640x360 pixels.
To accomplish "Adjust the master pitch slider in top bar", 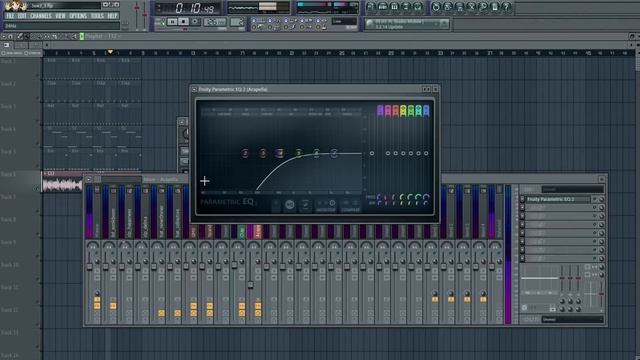I will point(144,14).
